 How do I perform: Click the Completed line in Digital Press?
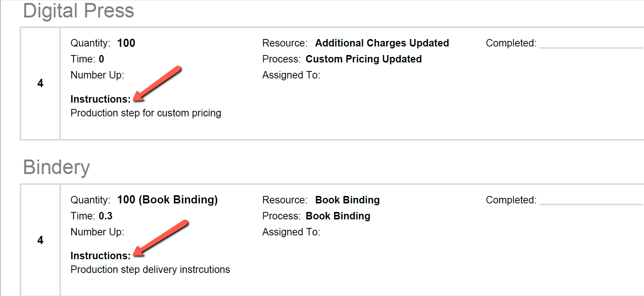point(591,48)
